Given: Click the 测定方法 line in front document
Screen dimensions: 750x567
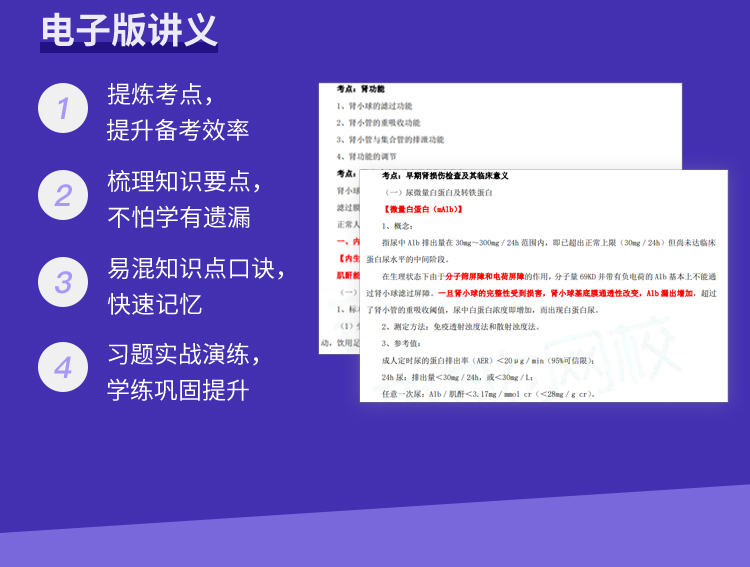Looking at the screenshot, I should pos(460,326).
